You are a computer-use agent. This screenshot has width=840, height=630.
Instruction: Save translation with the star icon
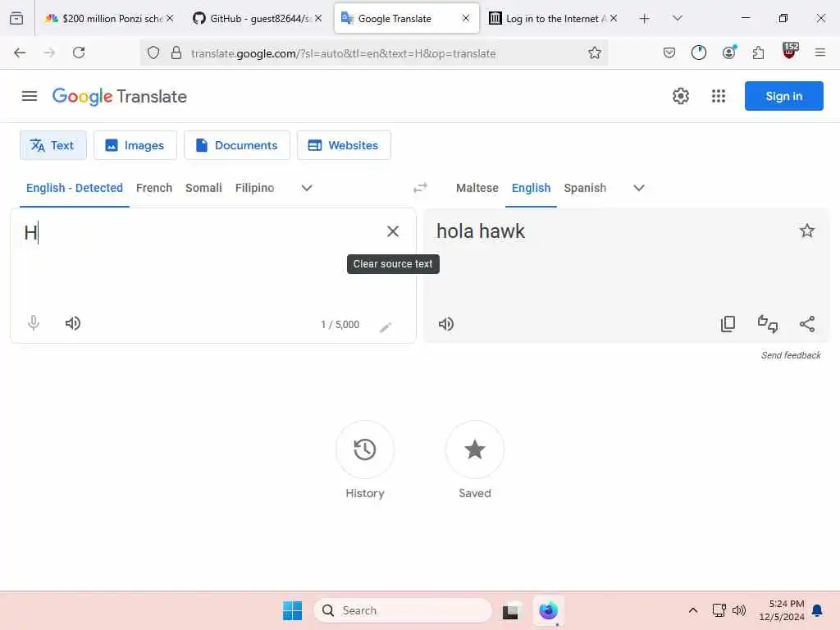click(x=807, y=231)
